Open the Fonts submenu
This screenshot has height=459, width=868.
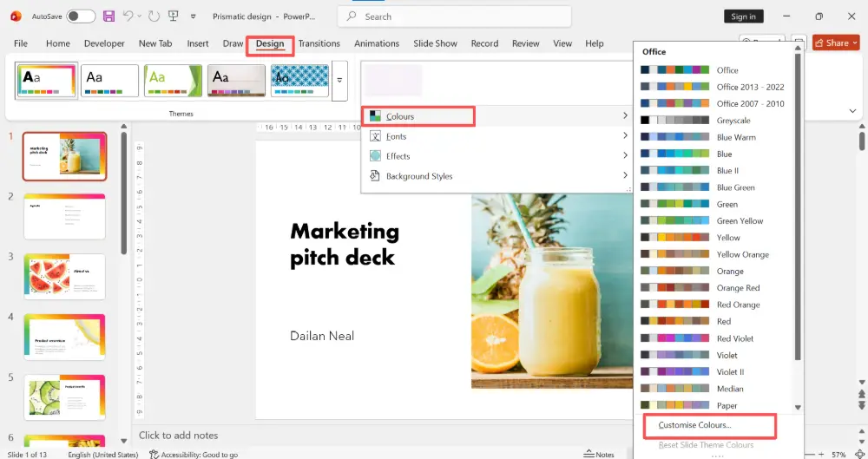[496, 136]
